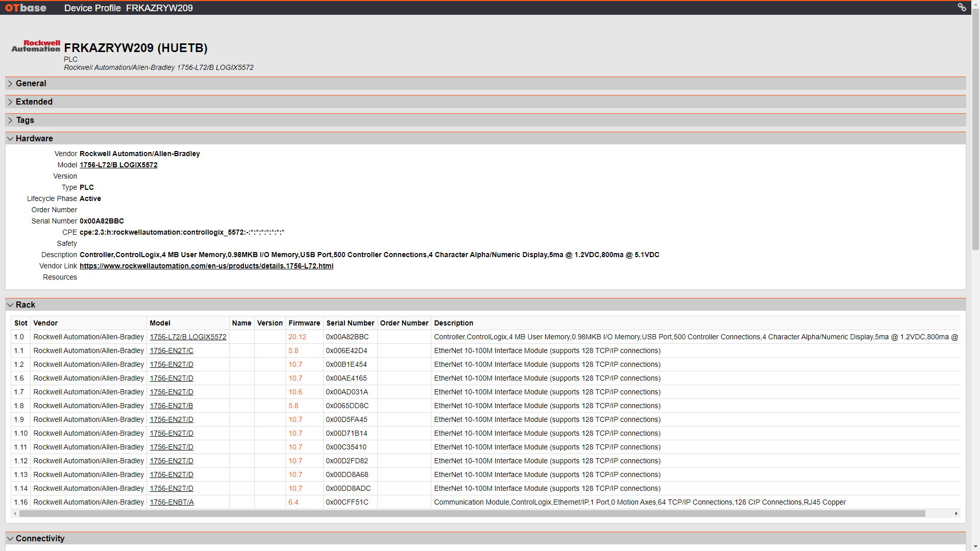Select firmware value 20.12
The width and height of the screenshot is (980, 551).
pos(297,337)
